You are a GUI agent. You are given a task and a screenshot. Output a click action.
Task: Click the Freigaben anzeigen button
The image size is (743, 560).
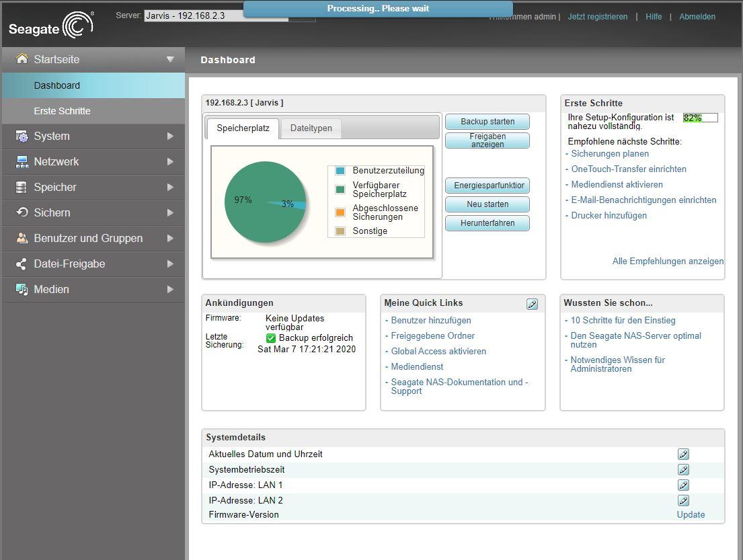point(487,141)
